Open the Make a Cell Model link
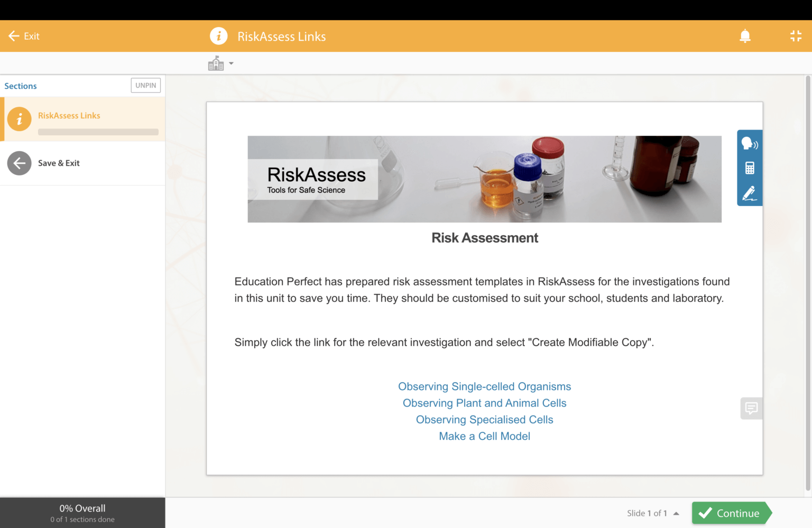The height and width of the screenshot is (528, 812). pos(484,436)
